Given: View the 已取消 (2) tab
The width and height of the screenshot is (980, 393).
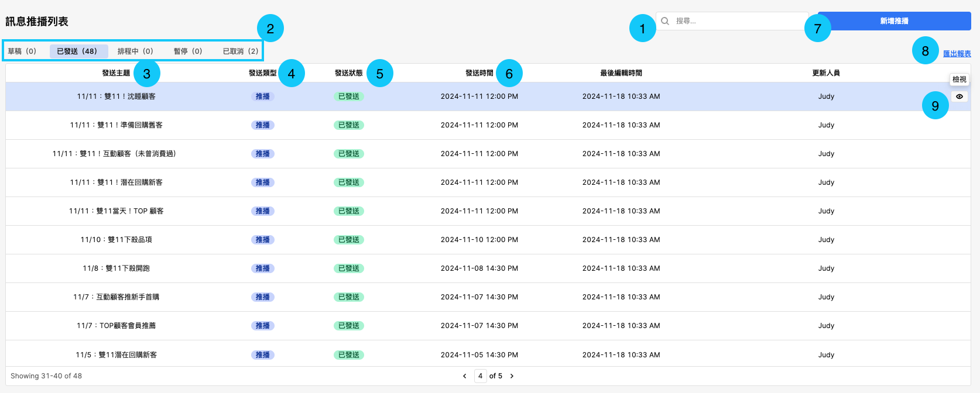Looking at the screenshot, I should (x=241, y=51).
